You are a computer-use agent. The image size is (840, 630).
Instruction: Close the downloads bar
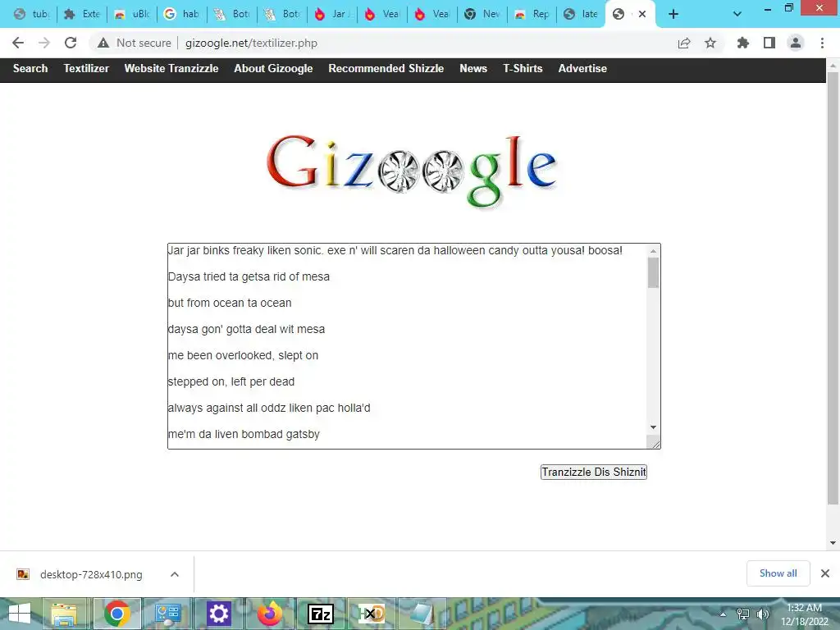tap(825, 573)
